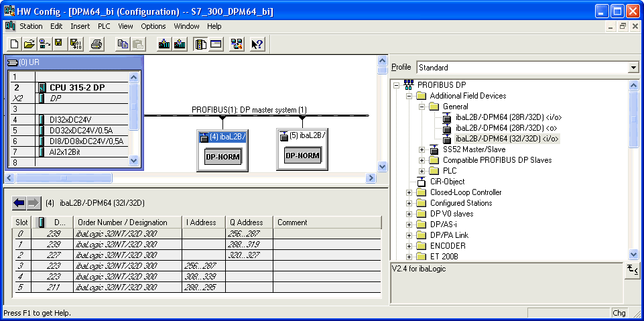Open the PLC menu
This screenshot has height=321, width=644.
coord(104,26)
